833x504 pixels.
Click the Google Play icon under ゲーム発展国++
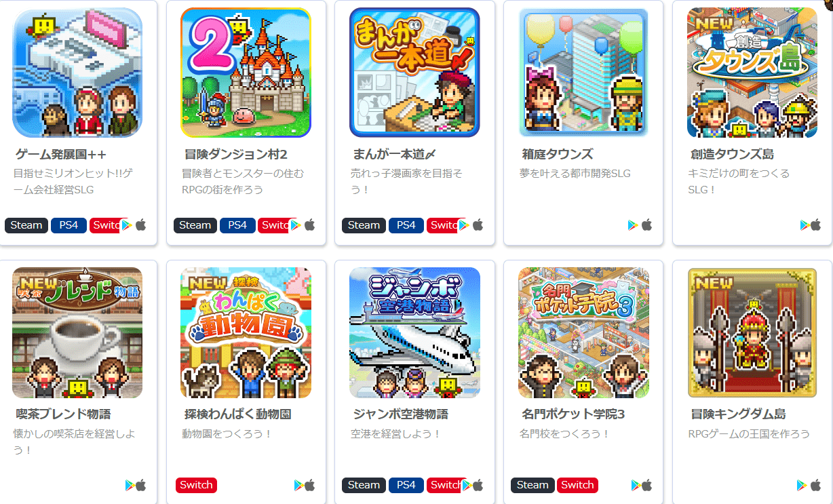pyautogui.click(x=126, y=225)
